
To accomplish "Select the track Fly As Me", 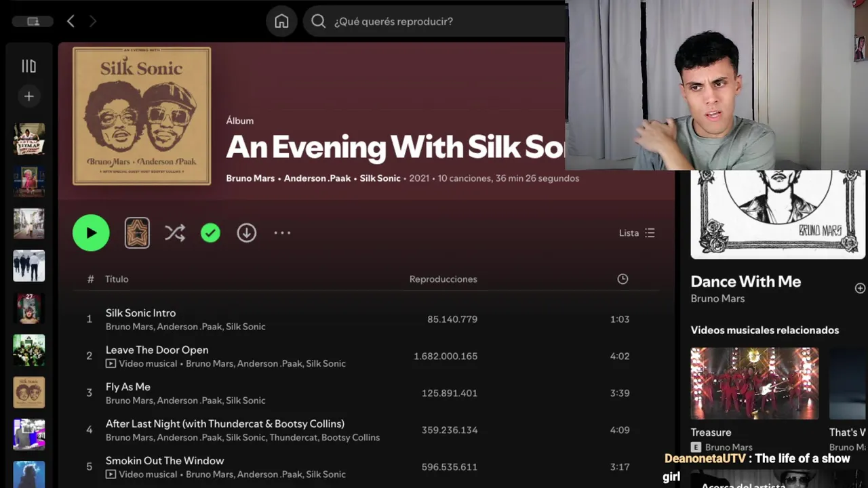I will 127,386.
